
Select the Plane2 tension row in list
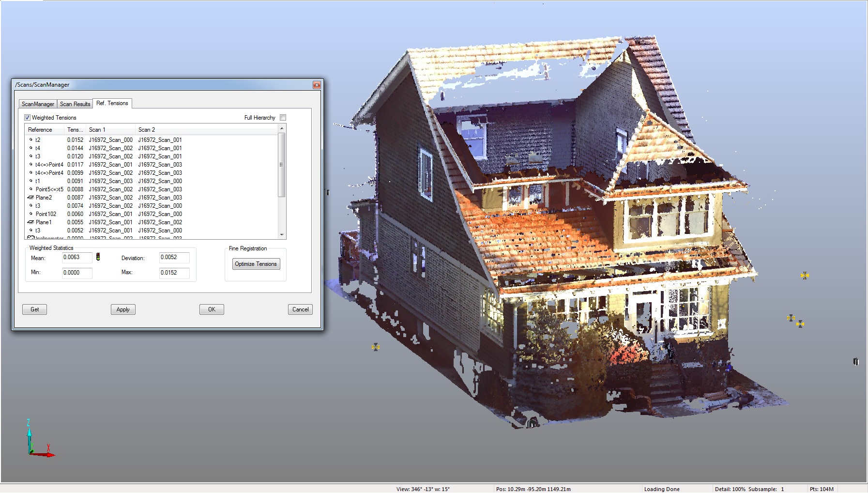(107, 198)
